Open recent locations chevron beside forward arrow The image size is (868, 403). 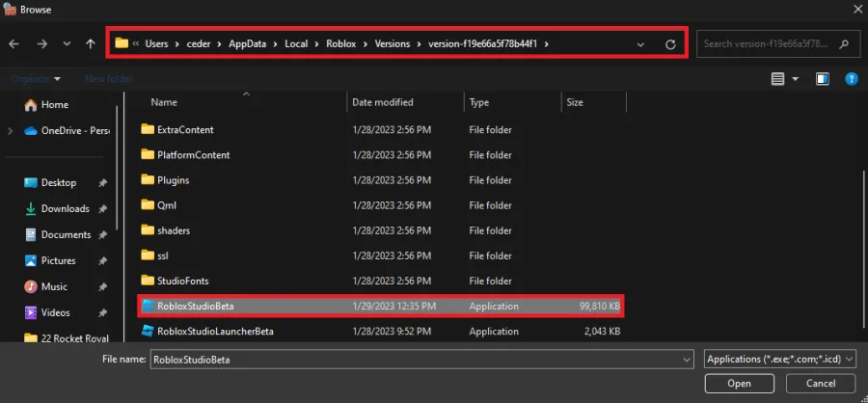[67, 44]
